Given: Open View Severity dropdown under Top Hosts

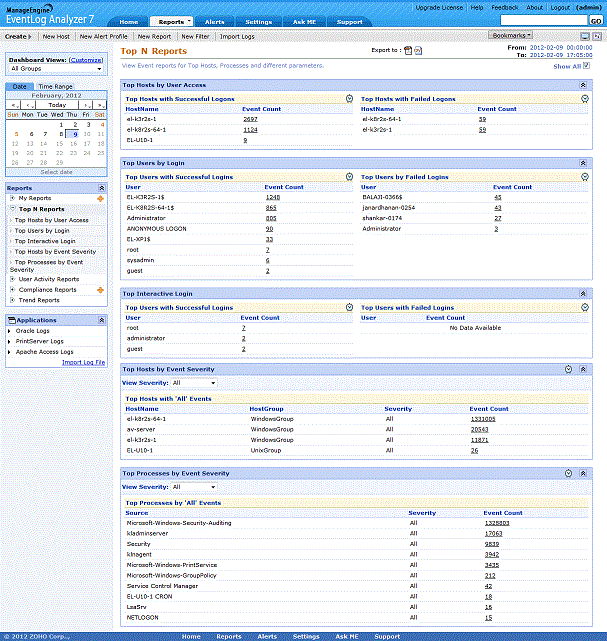Looking at the screenshot, I should click(193, 383).
